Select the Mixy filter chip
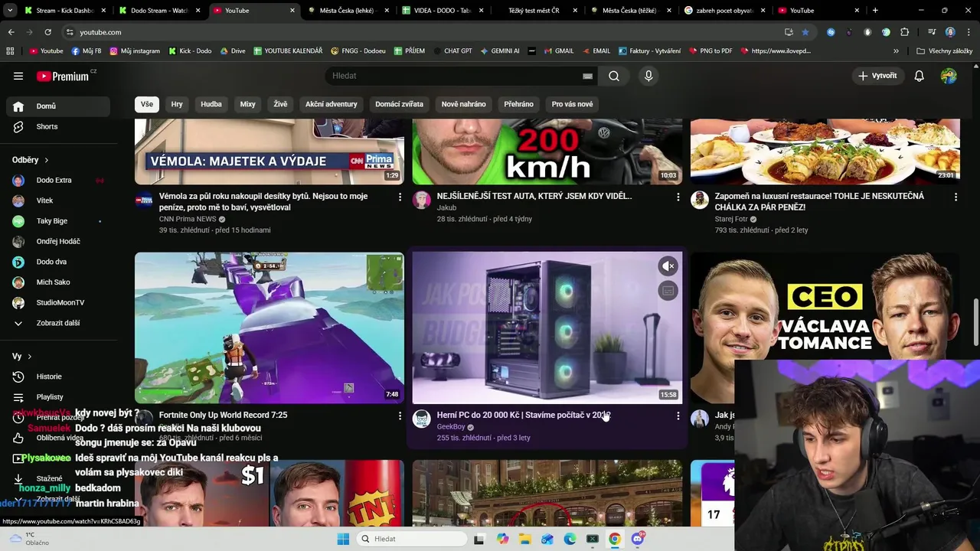 247,104
